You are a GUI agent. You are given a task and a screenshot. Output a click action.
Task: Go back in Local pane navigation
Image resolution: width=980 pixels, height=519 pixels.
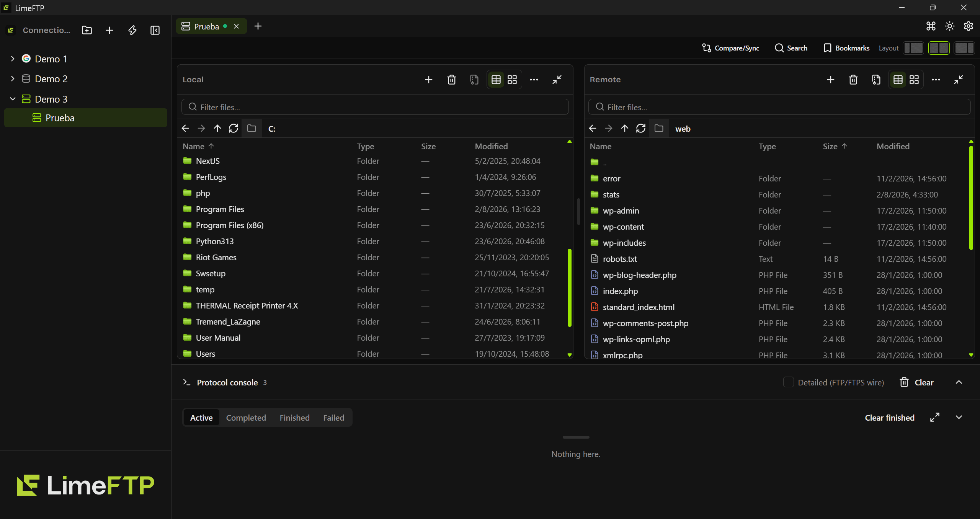[185, 128]
